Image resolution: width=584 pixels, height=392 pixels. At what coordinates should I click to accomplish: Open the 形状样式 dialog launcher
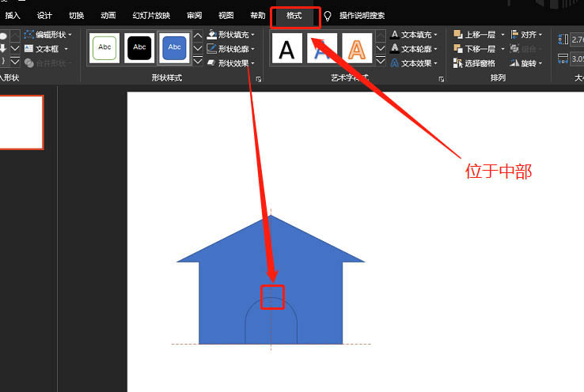[259, 79]
